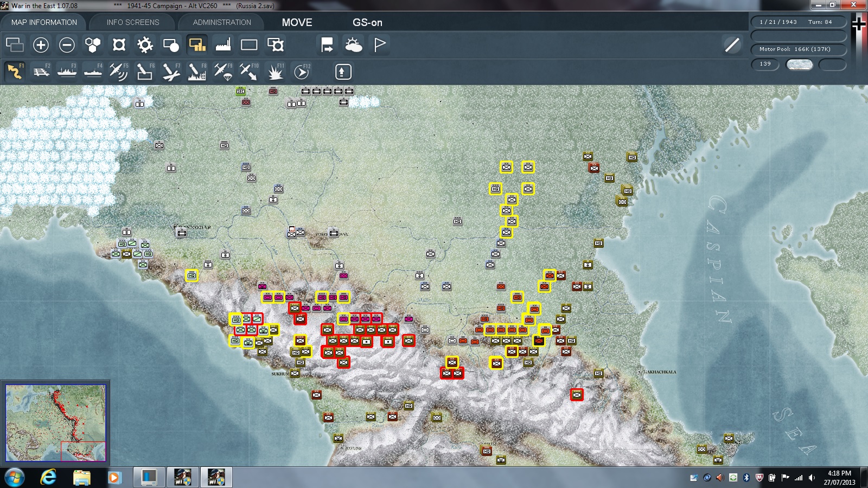Click the up-arrow box icon
868x488 pixels.
coord(343,72)
